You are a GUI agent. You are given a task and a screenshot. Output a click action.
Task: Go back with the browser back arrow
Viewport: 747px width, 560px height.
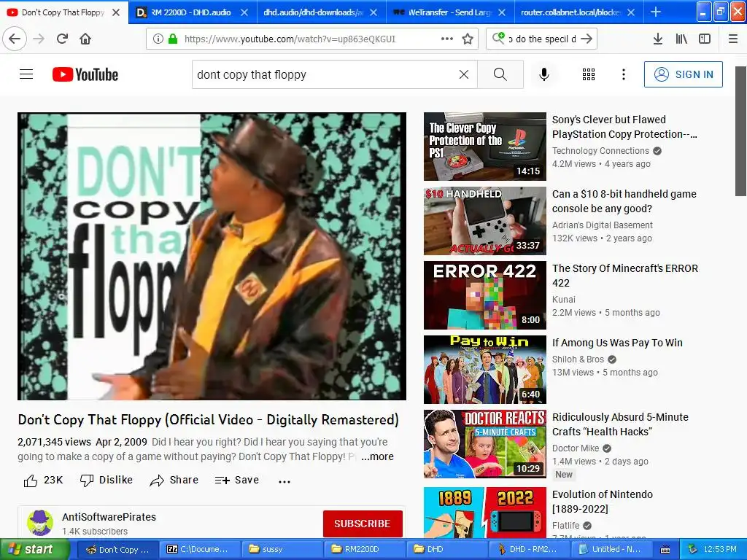coord(15,39)
